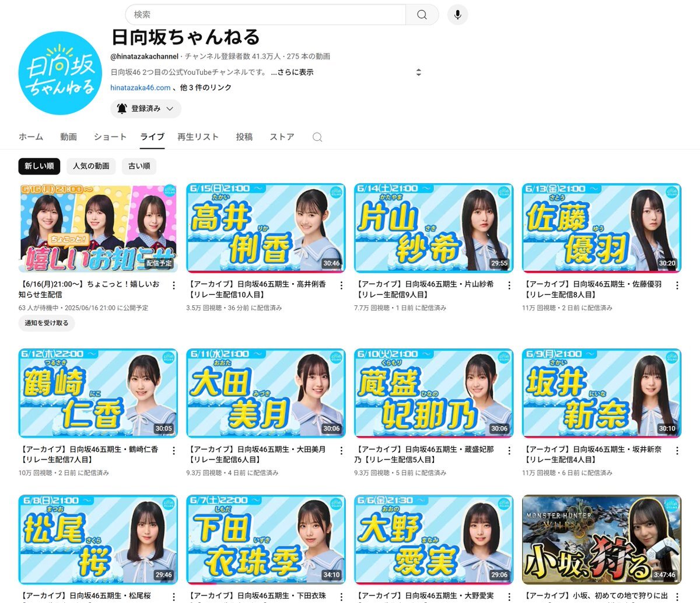
Task: Expand description with さらに表示
Action: point(292,72)
